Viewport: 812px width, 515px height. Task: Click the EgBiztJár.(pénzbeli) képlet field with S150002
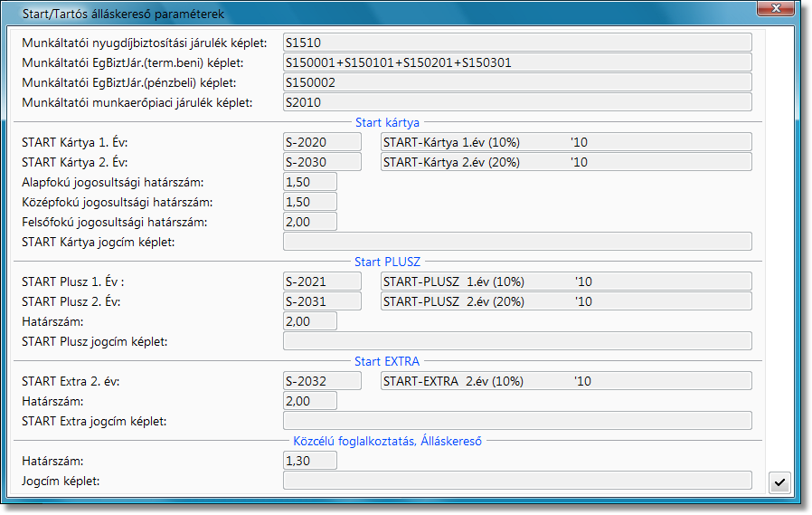[516, 82]
